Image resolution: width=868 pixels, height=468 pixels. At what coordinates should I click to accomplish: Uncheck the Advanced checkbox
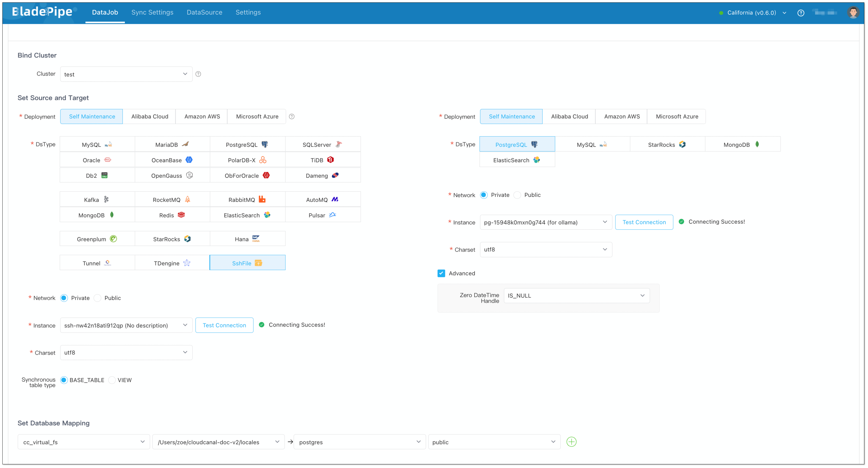pos(441,273)
